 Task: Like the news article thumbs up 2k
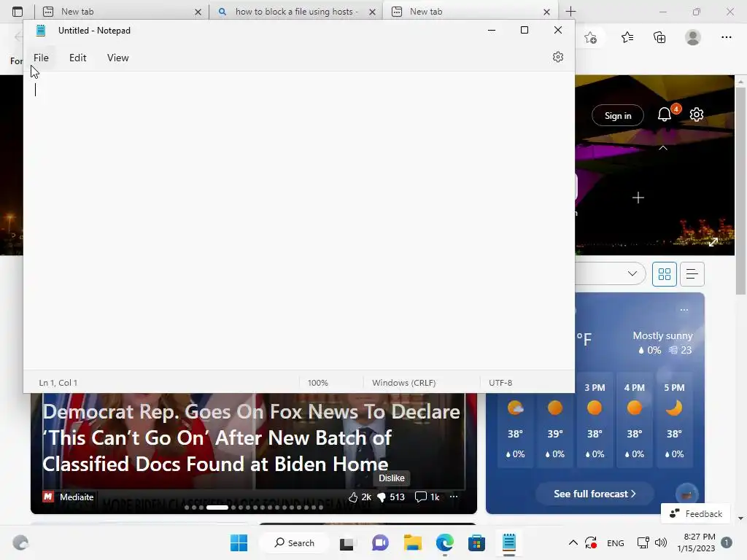pos(359,497)
